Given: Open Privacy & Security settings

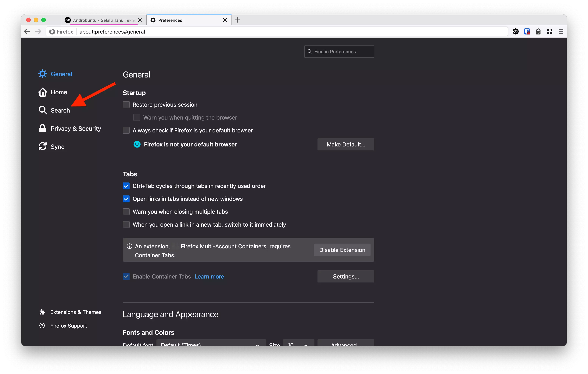Looking at the screenshot, I should [76, 128].
